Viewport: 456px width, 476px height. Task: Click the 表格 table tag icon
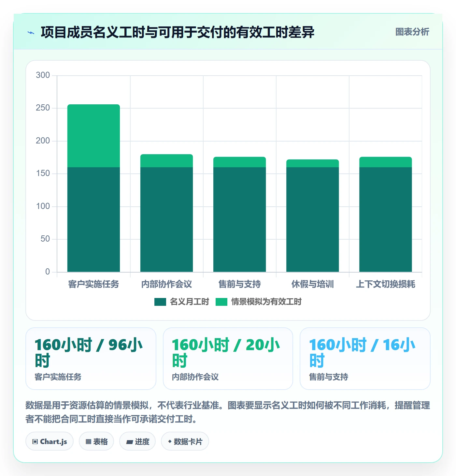click(88, 442)
